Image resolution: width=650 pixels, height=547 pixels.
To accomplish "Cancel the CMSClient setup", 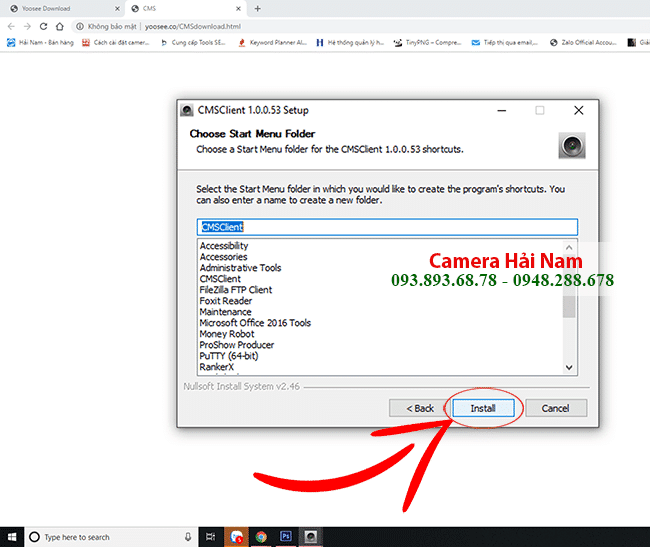I will [x=555, y=408].
